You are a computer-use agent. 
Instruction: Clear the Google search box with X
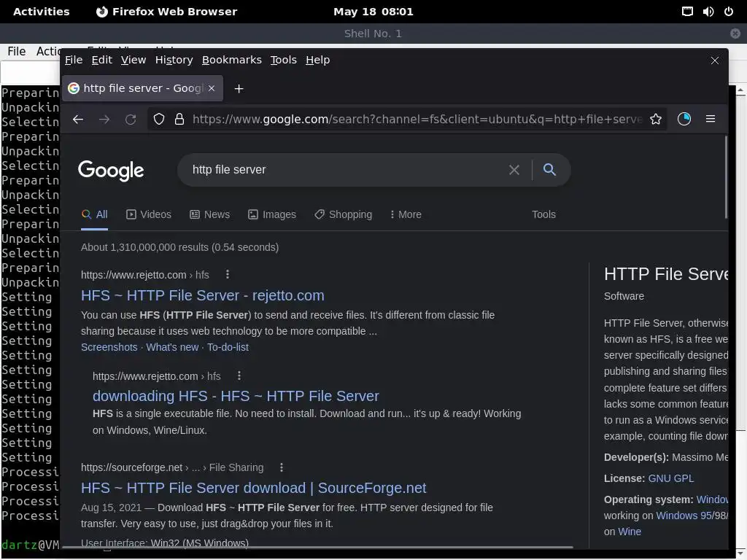(514, 170)
